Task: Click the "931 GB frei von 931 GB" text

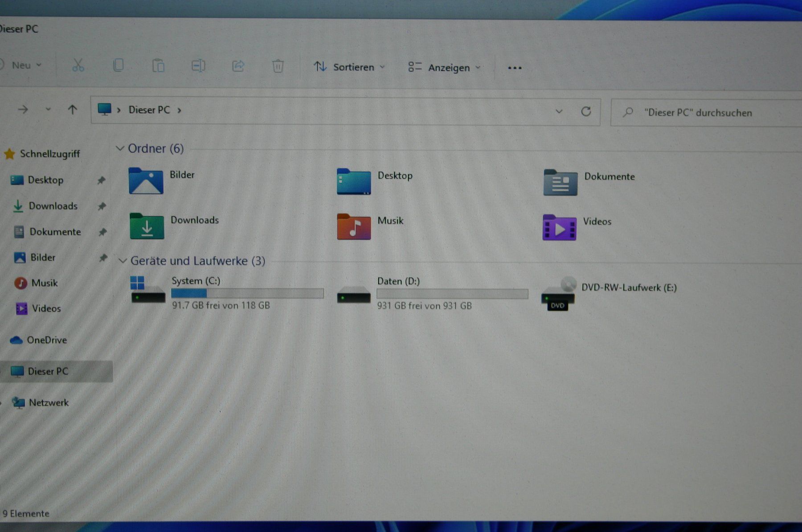Action: (424, 306)
